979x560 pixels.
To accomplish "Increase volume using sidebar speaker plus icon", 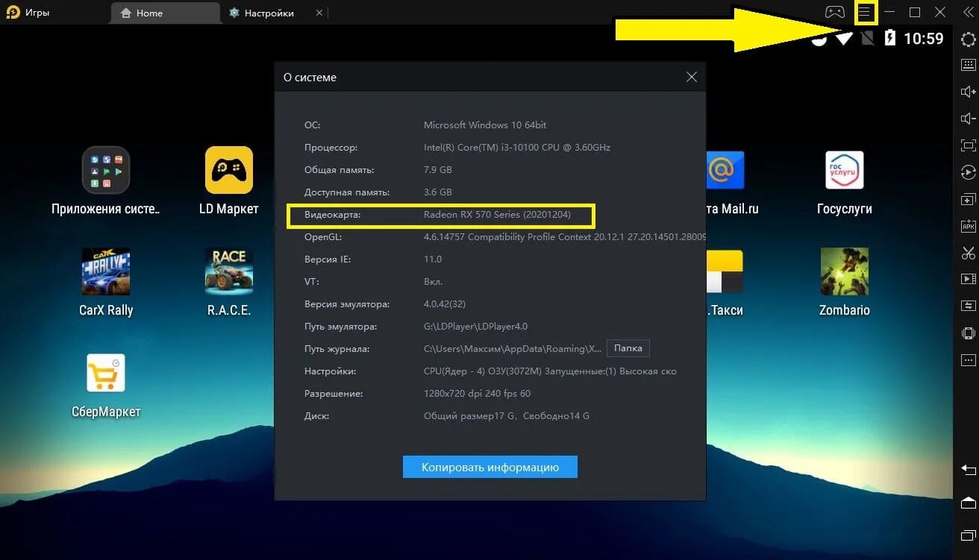I will 969,92.
